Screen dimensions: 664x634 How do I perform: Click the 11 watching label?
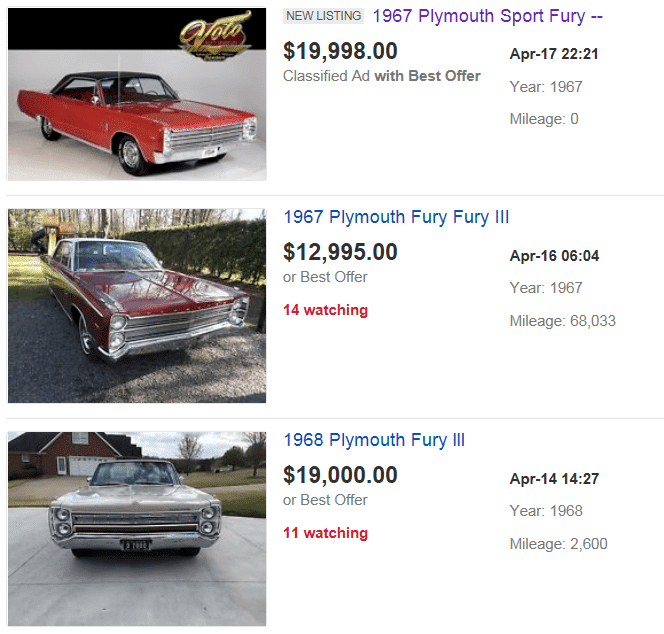click(325, 533)
